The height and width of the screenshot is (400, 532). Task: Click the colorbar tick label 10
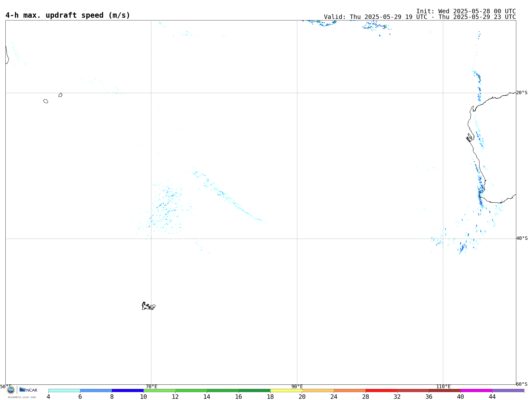144,397
